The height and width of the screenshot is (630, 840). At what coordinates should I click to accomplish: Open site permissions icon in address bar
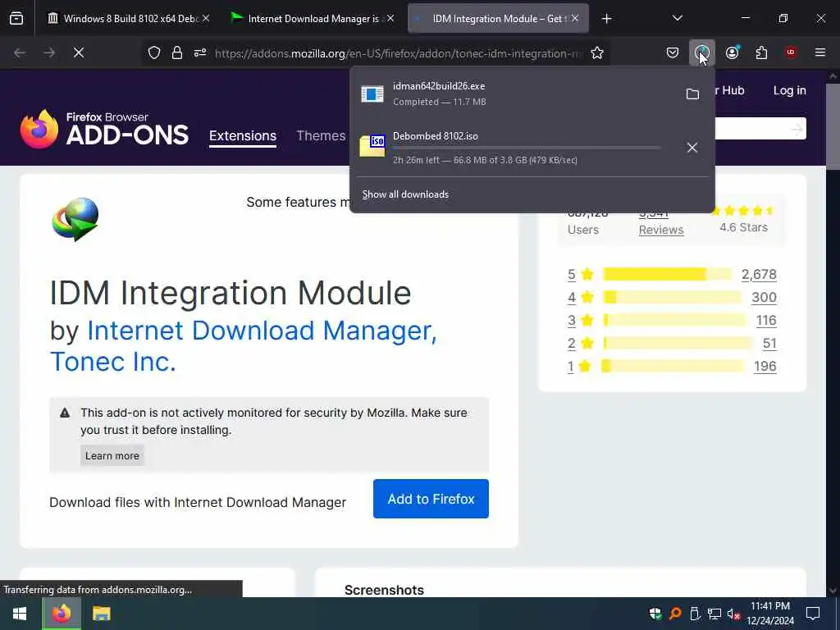[x=200, y=52]
